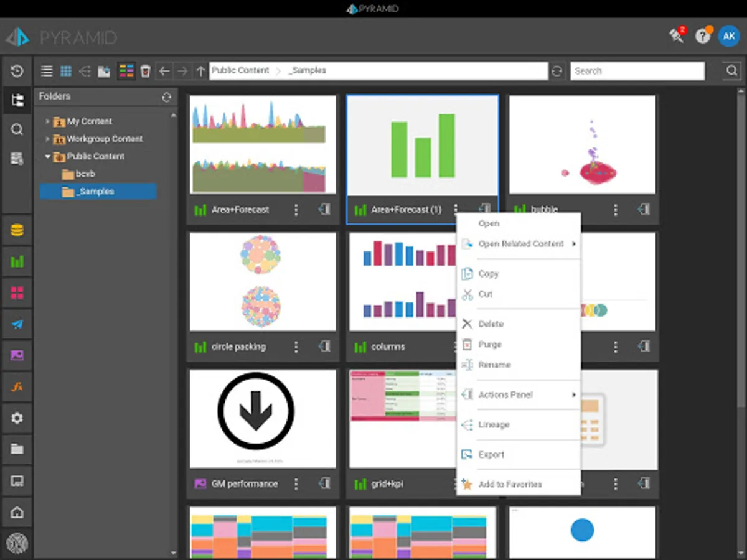
Task: Select the My Content folder
Action: point(90,121)
